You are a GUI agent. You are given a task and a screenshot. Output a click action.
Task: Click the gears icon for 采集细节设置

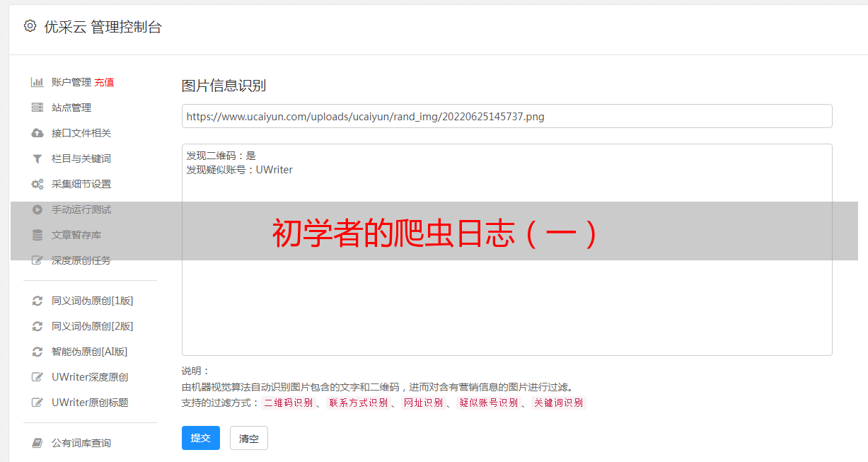click(37, 184)
